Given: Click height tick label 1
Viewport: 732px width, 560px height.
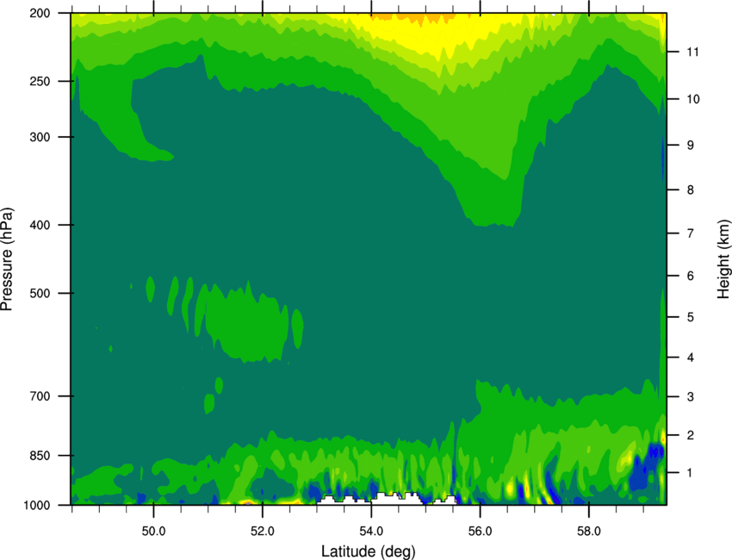Looking at the screenshot, I should click(x=691, y=473).
